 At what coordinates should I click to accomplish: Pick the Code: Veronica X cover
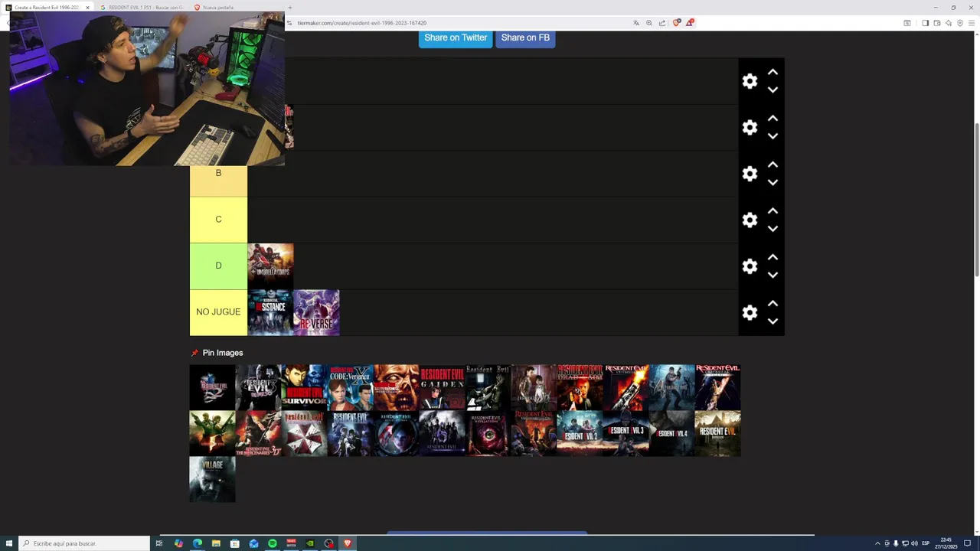[350, 387]
